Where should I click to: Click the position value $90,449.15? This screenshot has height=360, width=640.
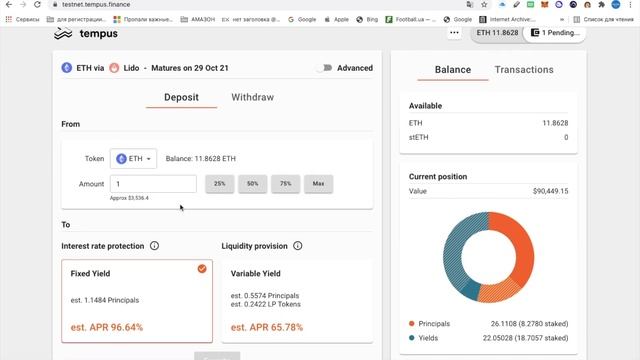(550, 191)
